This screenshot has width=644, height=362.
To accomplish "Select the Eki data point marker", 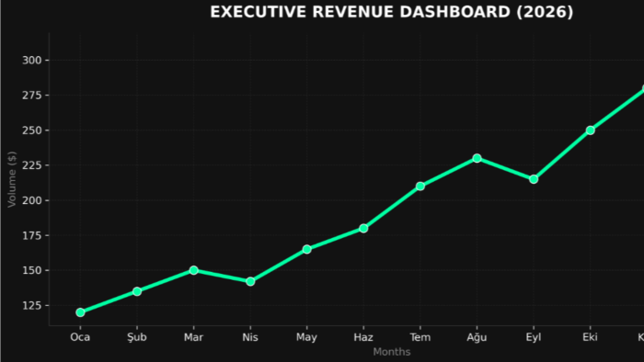I will 591,130.
